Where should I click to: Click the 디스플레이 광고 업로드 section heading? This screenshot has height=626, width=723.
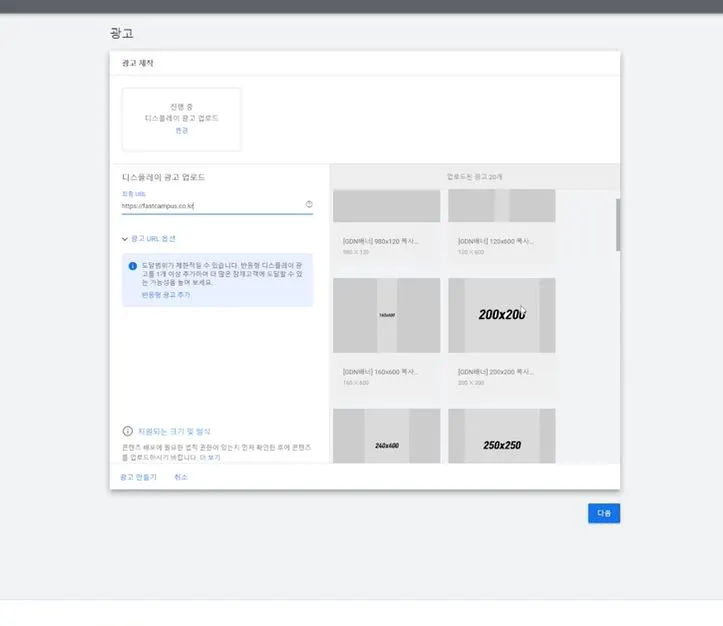pyautogui.click(x=163, y=177)
